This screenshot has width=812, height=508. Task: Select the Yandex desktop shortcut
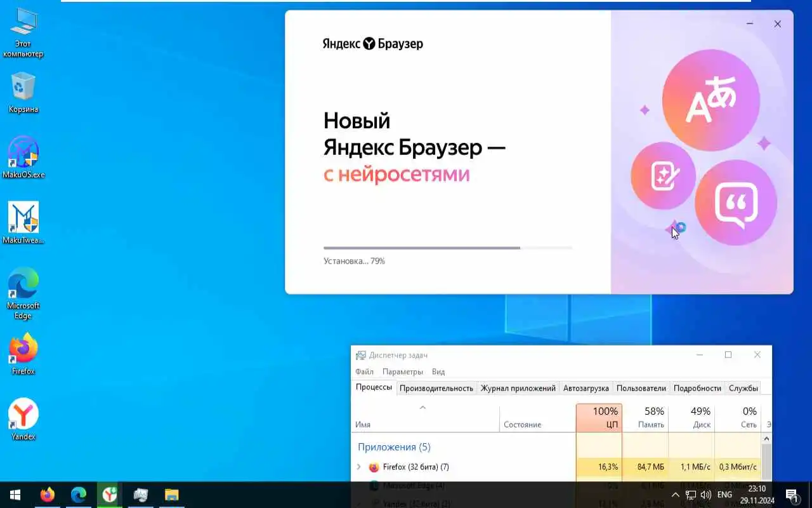(23, 419)
